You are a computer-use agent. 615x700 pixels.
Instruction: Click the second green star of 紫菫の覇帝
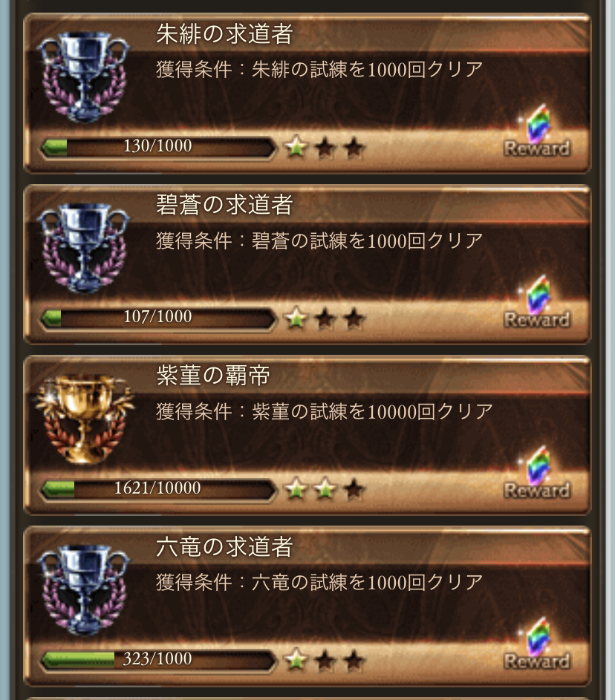(325, 489)
